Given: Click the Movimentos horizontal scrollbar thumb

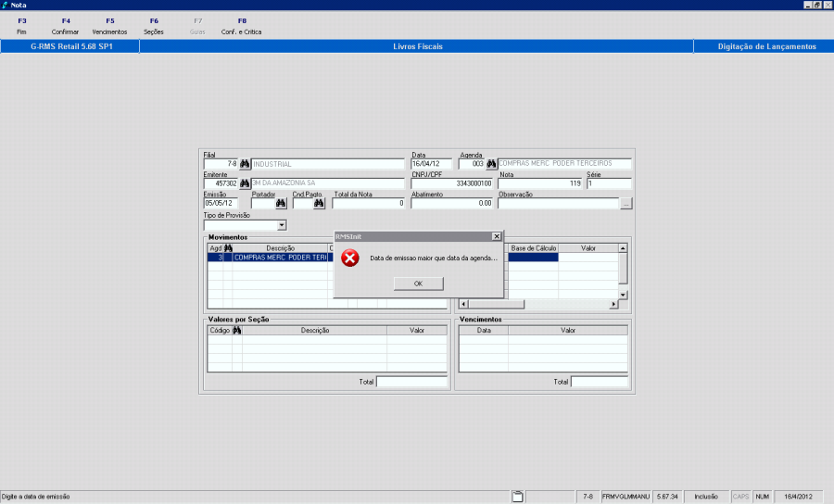Looking at the screenshot, I should 497,304.
